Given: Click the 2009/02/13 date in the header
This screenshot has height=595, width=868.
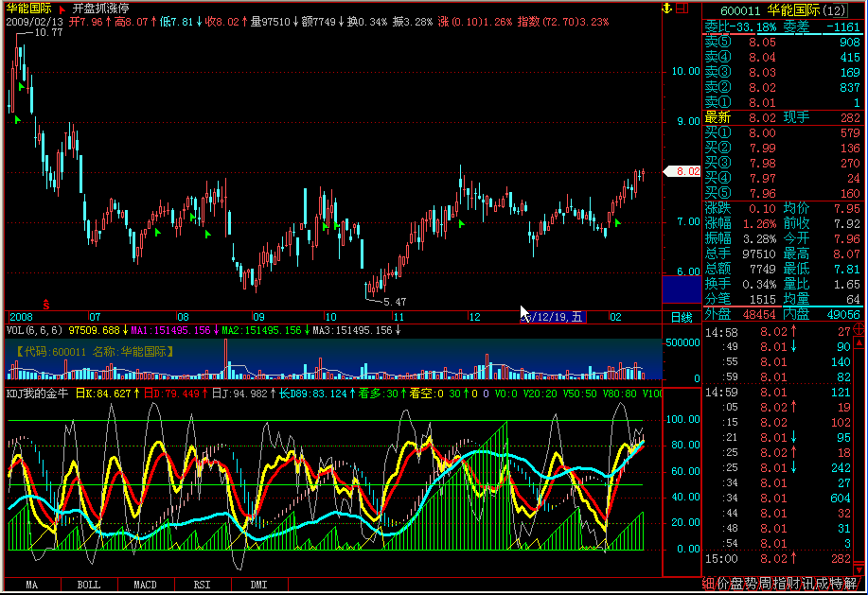Looking at the screenshot, I should pyautogui.click(x=34, y=22).
